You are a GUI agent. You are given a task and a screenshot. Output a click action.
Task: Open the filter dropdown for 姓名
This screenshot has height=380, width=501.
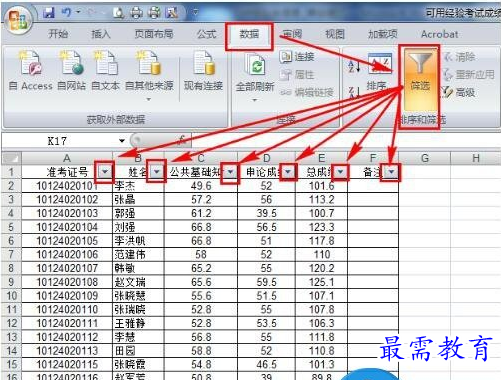[157, 172]
